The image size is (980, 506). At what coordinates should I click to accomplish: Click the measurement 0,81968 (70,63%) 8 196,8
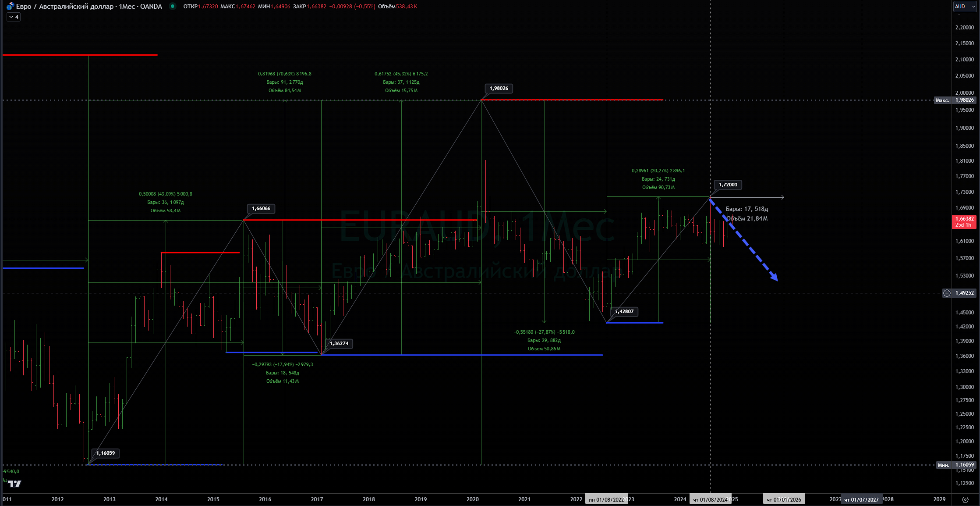[x=285, y=74]
